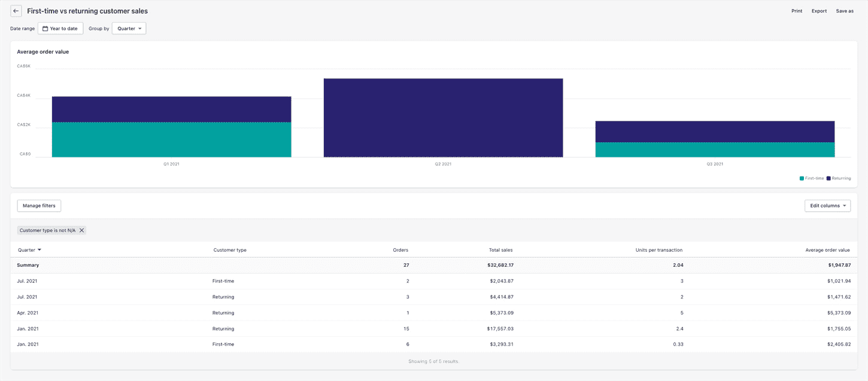868x381 pixels.
Task: Export the report
Action: point(819,11)
